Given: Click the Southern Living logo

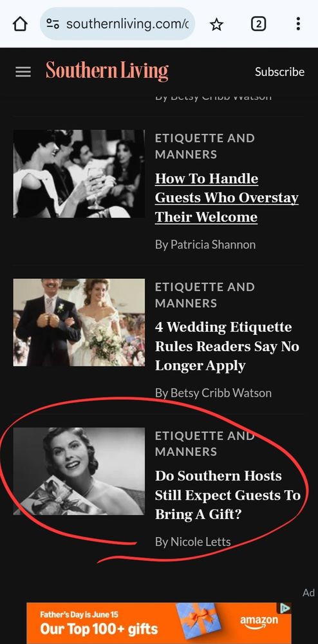Looking at the screenshot, I should pos(107,71).
